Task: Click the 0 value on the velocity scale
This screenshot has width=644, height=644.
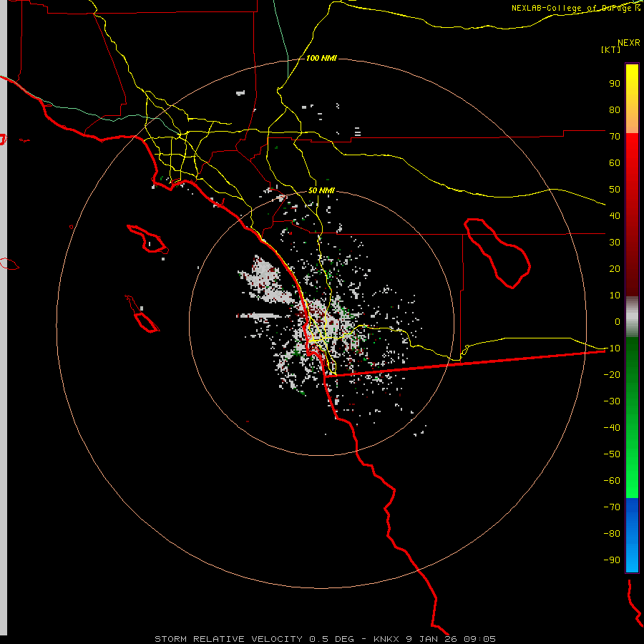Action: pos(618,322)
